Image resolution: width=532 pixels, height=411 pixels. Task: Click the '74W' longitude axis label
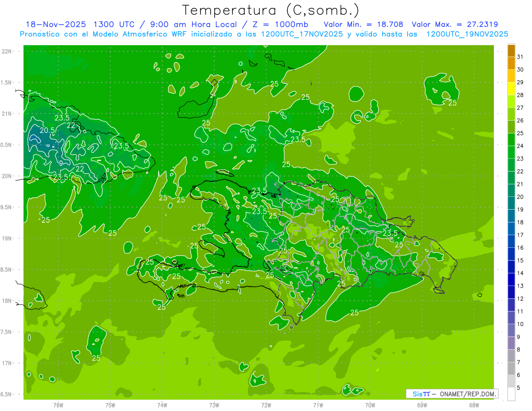pos(162,405)
